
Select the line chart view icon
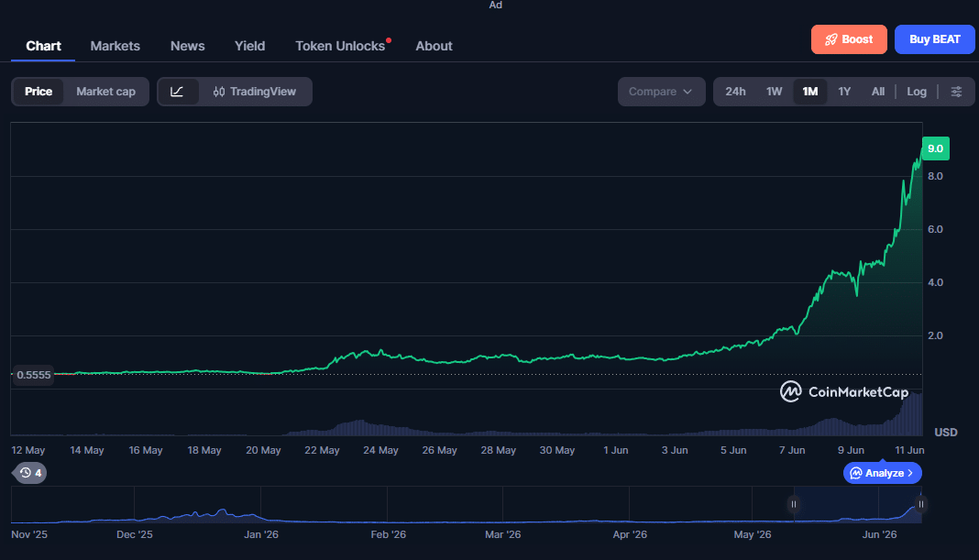coord(177,92)
